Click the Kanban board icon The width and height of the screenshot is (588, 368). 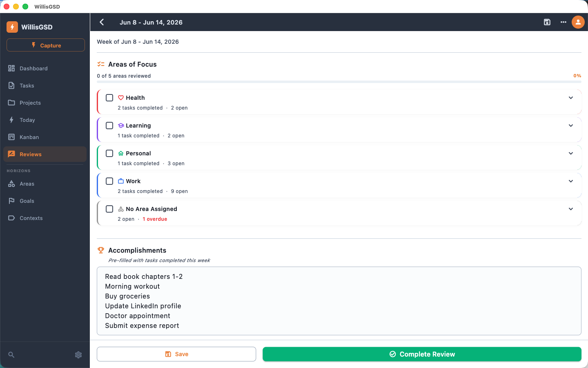pos(11,137)
